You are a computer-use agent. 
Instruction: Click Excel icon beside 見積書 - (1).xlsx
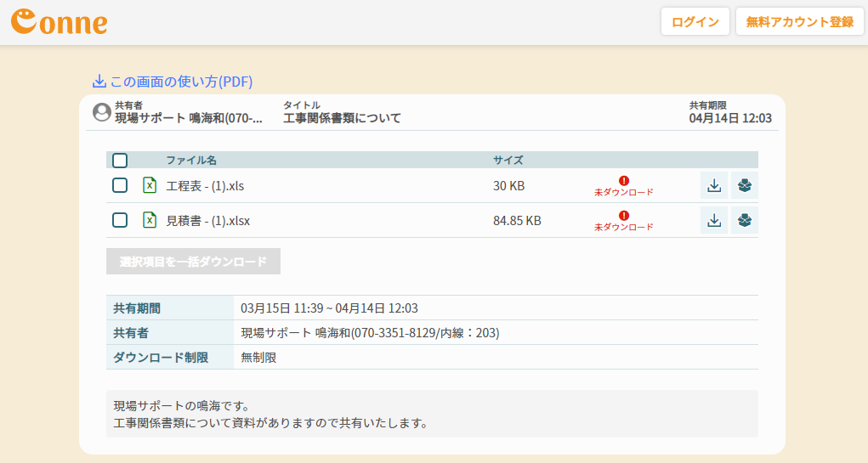(150, 220)
